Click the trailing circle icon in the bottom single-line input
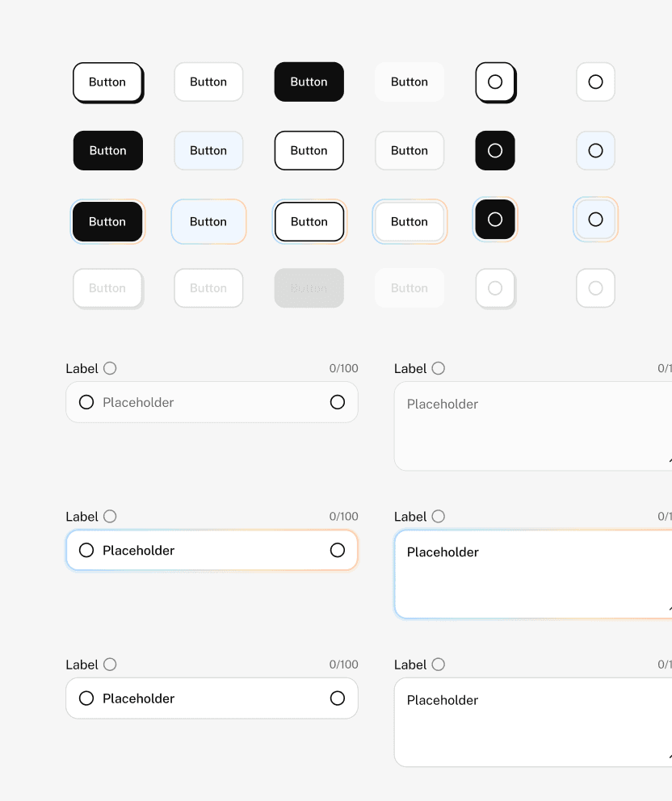 point(338,698)
